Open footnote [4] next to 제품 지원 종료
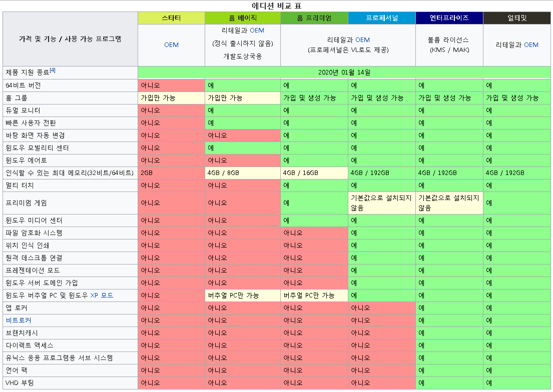The height and width of the screenshot is (392, 553). pyautogui.click(x=53, y=70)
